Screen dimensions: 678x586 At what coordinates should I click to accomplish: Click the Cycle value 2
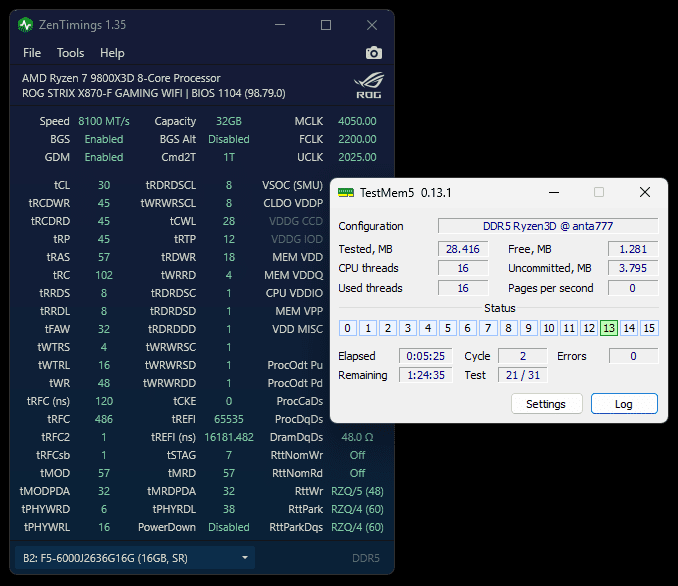click(x=523, y=356)
